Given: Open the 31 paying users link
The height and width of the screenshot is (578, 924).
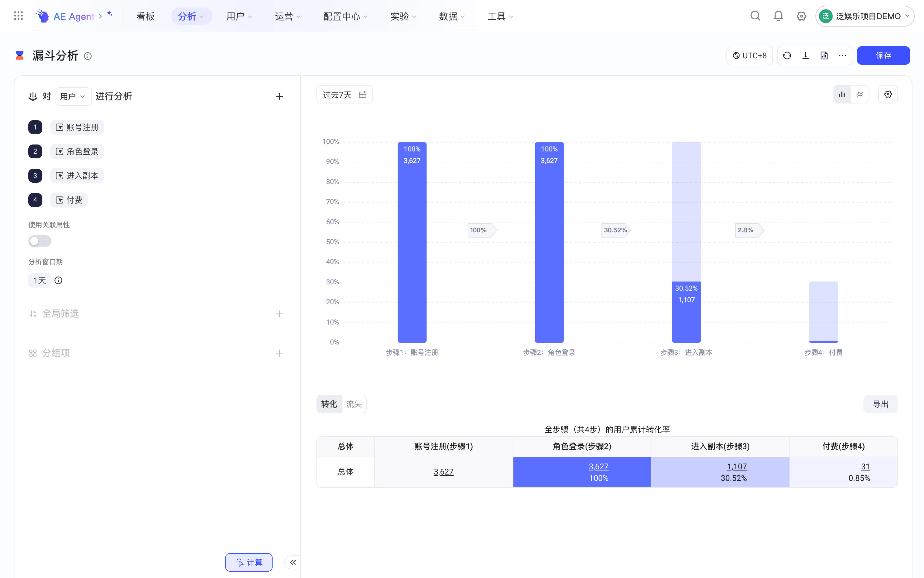Looking at the screenshot, I should pyautogui.click(x=865, y=466).
